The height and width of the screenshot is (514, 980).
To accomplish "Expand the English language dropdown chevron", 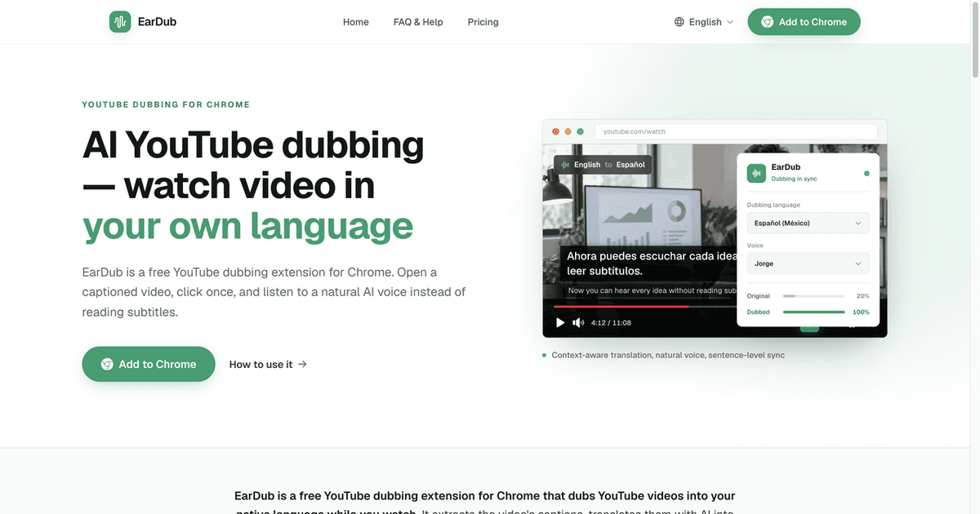I will pos(730,22).
